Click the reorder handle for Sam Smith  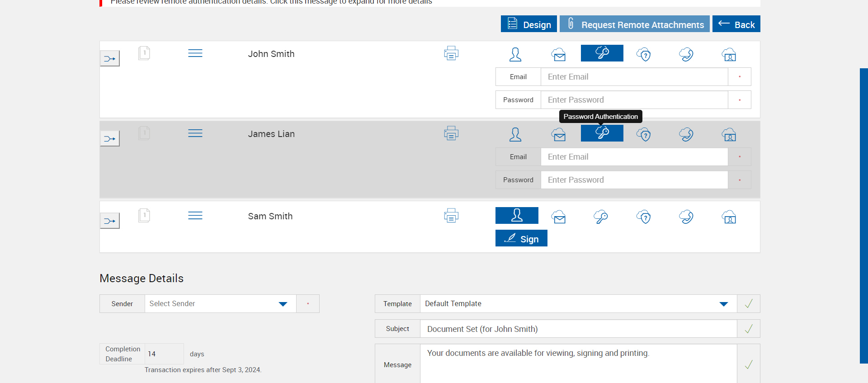point(195,216)
